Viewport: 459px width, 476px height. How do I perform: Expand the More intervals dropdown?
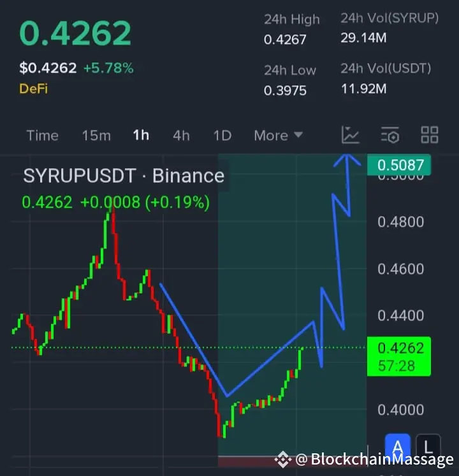[278, 135]
